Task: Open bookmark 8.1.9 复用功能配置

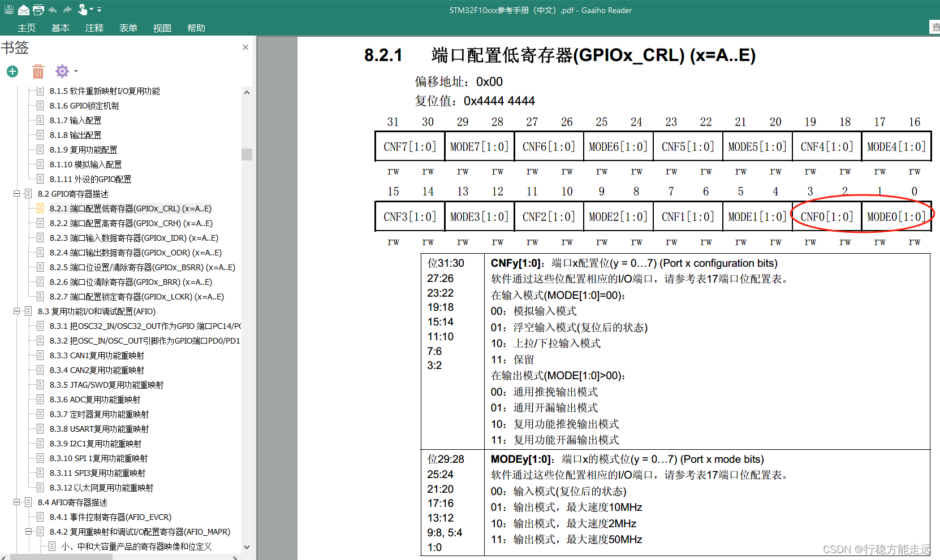Action: click(x=83, y=150)
